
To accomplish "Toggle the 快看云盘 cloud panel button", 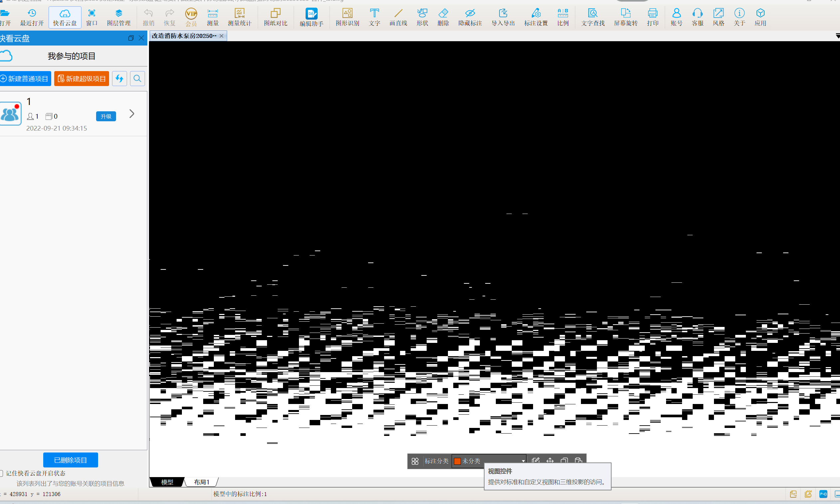I will tap(65, 17).
